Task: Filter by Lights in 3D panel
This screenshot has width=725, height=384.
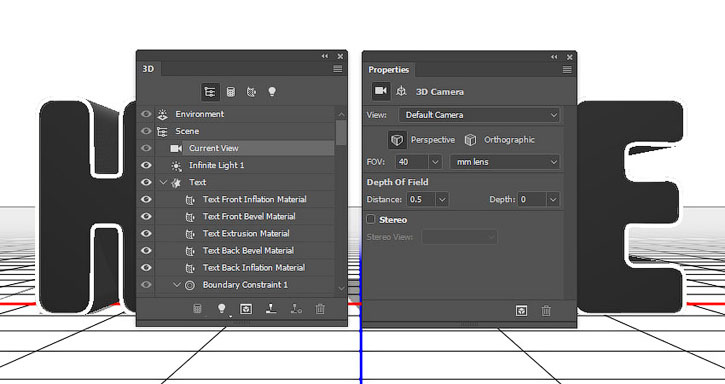Action: pos(272,92)
